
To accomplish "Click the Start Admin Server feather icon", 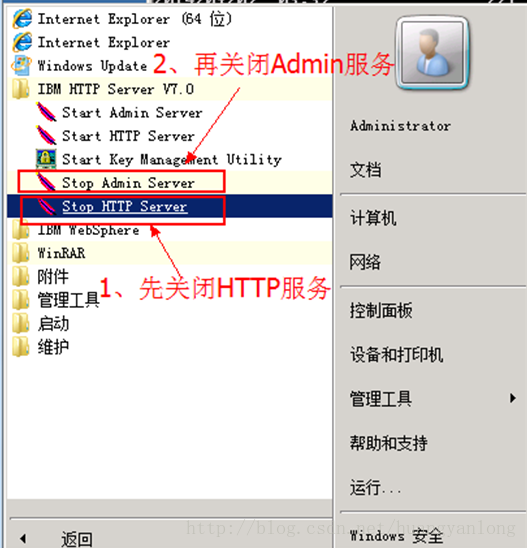I will [46, 112].
